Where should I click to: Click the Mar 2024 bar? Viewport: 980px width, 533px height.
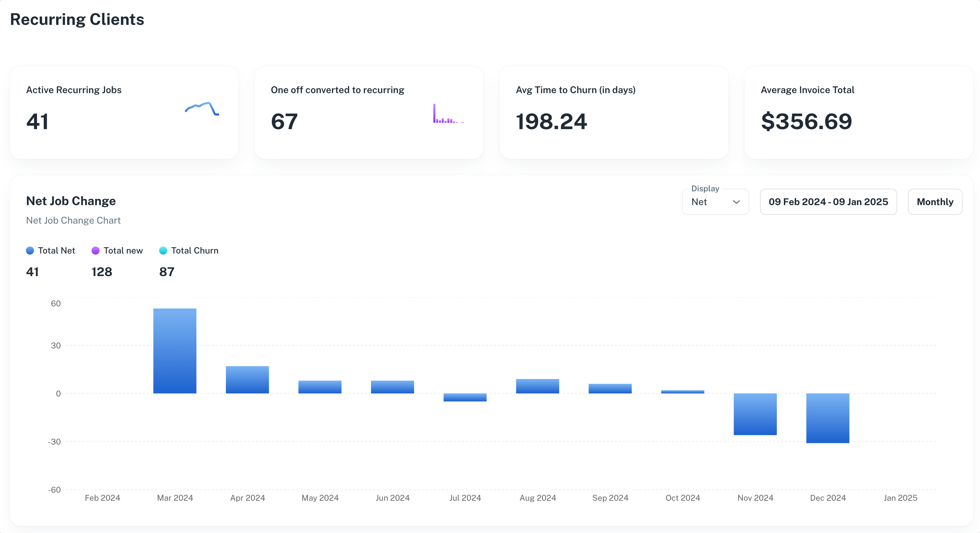(175, 351)
